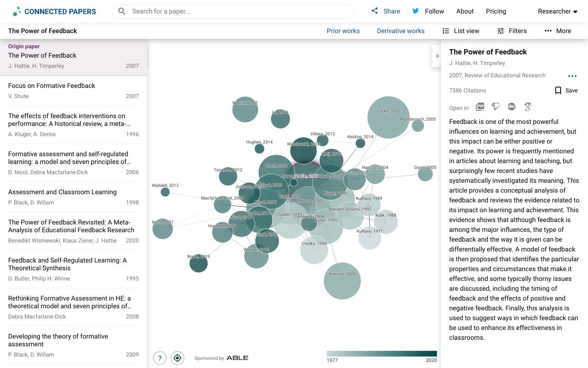The image size is (588, 368).
Task: Switch to Prior works
Action: tap(343, 31)
